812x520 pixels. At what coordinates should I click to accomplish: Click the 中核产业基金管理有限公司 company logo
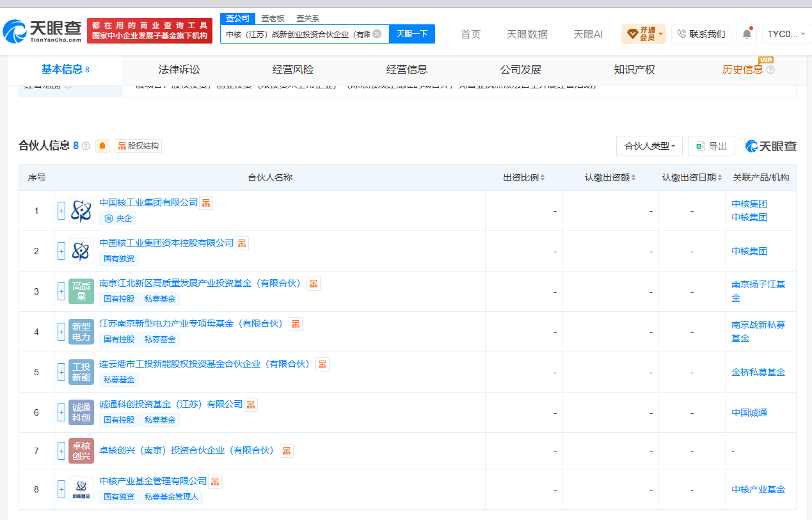coord(81,489)
